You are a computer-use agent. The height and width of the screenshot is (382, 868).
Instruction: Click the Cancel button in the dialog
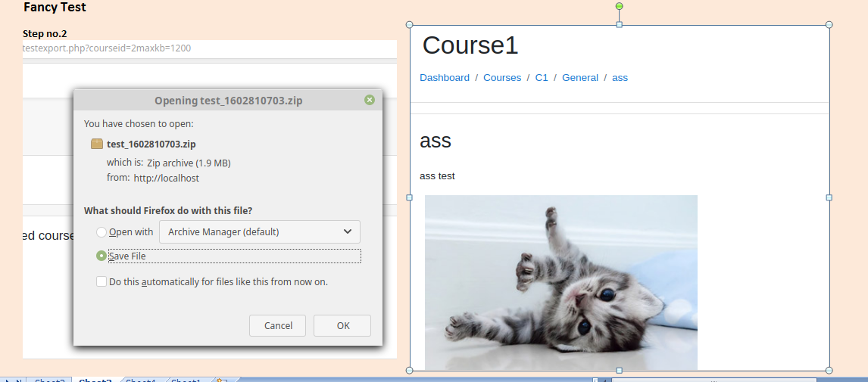pos(278,325)
